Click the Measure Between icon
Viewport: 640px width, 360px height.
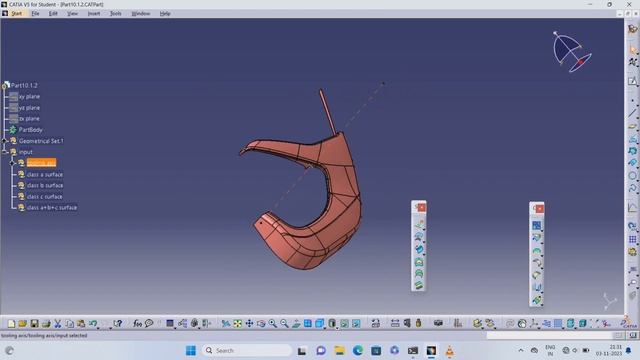pyautogui.click(x=395, y=324)
